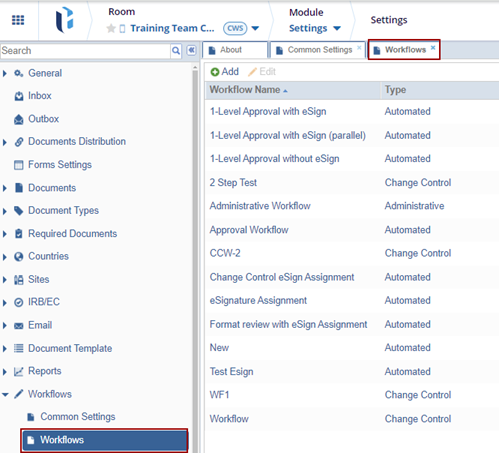
Task: Open the Administrative Workflow entry
Action: (x=260, y=206)
